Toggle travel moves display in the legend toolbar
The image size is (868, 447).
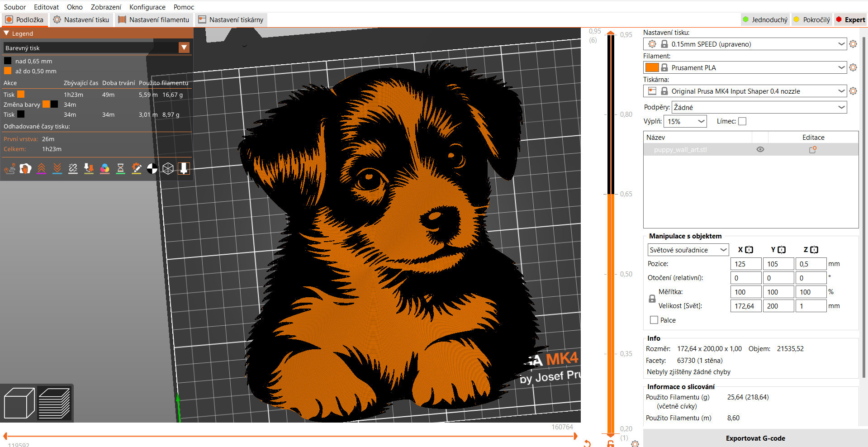[x=9, y=168]
